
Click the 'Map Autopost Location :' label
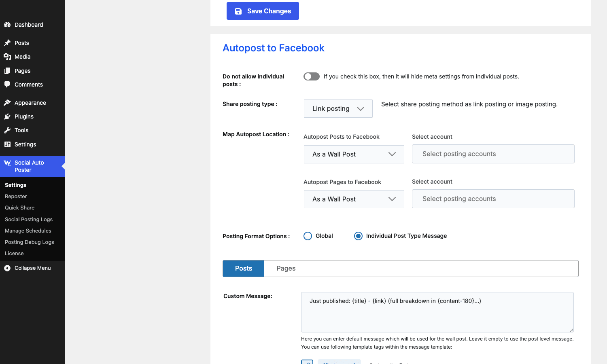[x=256, y=134]
